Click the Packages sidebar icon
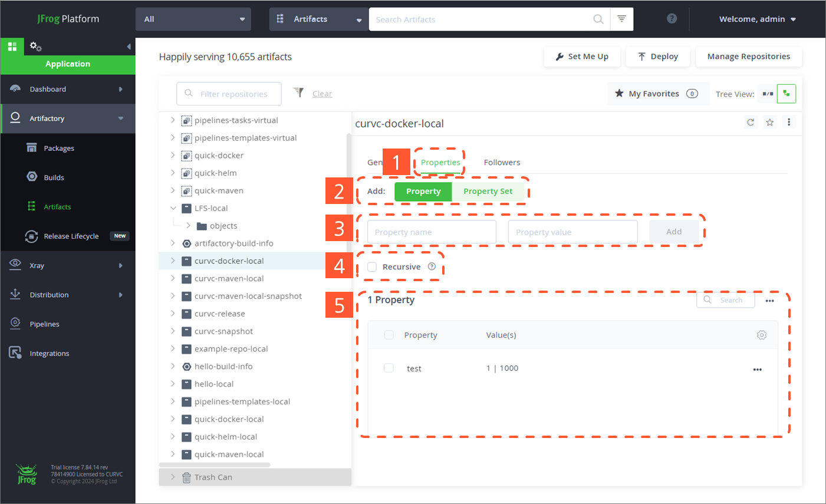826x504 pixels. point(32,147)
